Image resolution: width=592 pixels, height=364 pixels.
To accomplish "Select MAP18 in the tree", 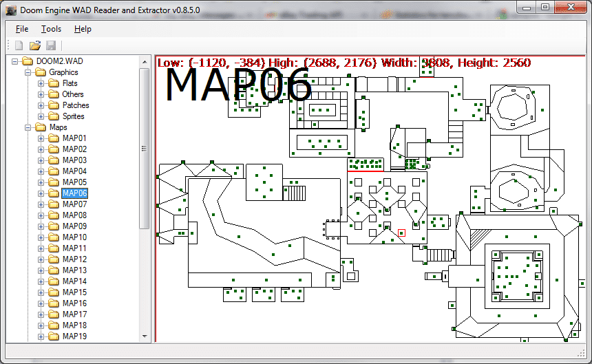I will pyautogui.click(x=75, y=325).
